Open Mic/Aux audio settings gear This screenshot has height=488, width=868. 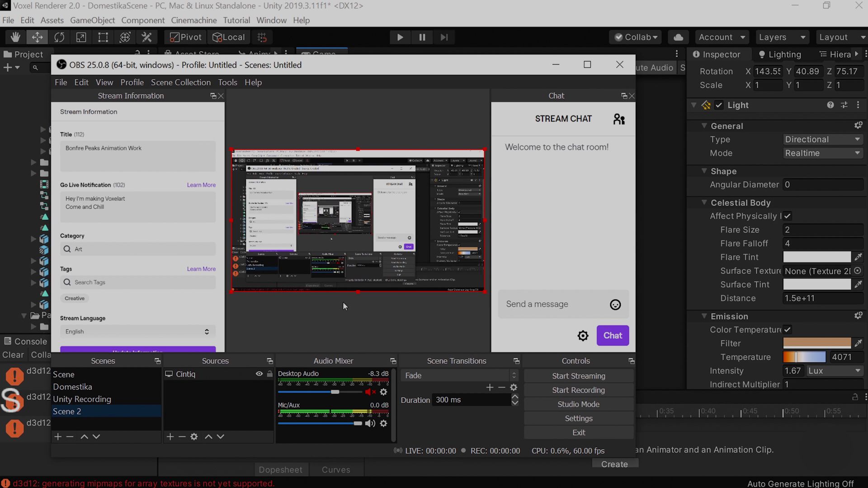[x=383, y=423]
